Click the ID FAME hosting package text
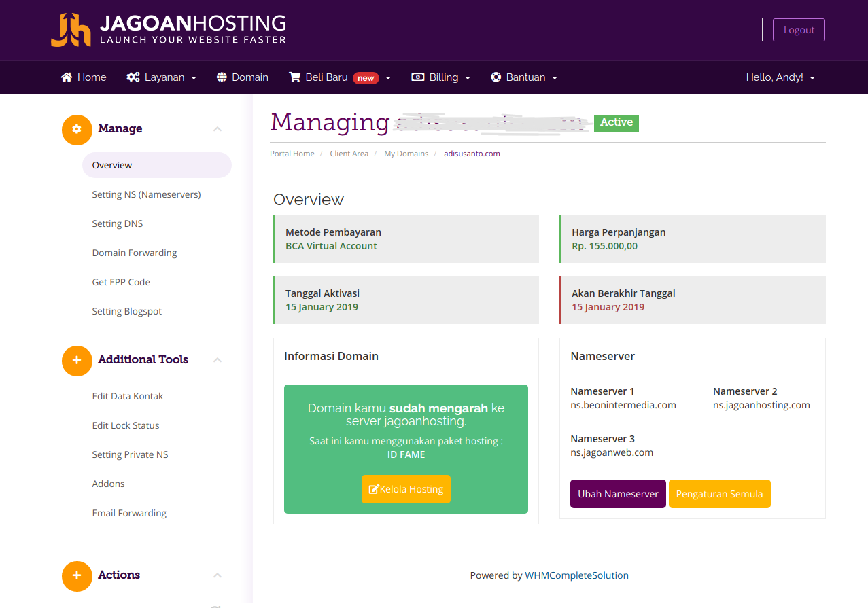Viewport: 868px width, 608px height. [406, 454]
